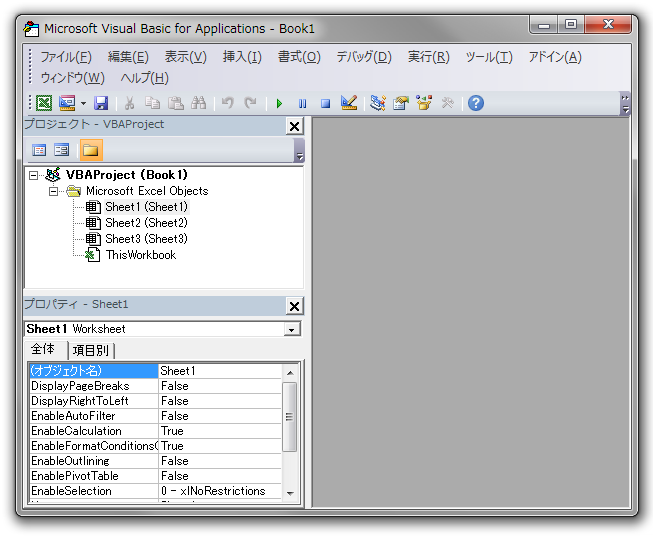Screen dimensions: 653x536
Task: Click the EnableFormatConditionsCalculation property row
Action: (x=156, y=446)
